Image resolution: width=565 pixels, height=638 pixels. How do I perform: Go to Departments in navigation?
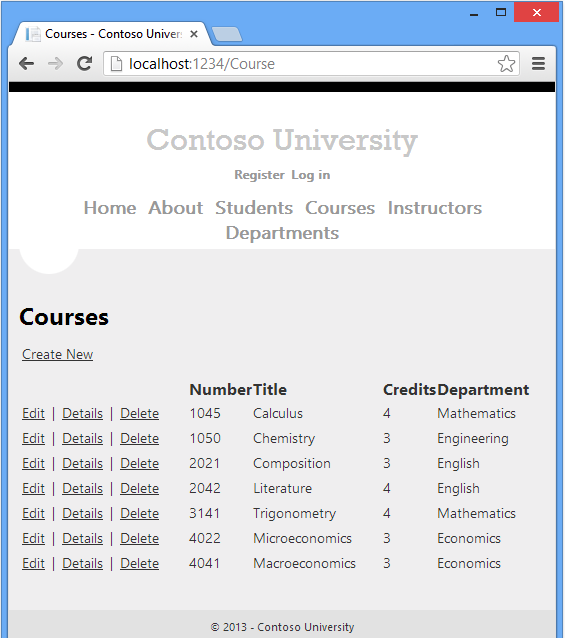(x=282, y=233)
